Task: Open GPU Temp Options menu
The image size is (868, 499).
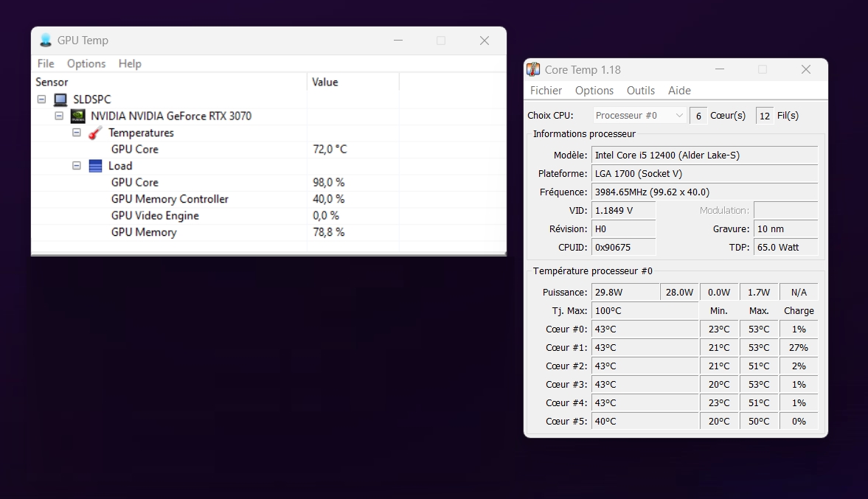Action: 86,63
